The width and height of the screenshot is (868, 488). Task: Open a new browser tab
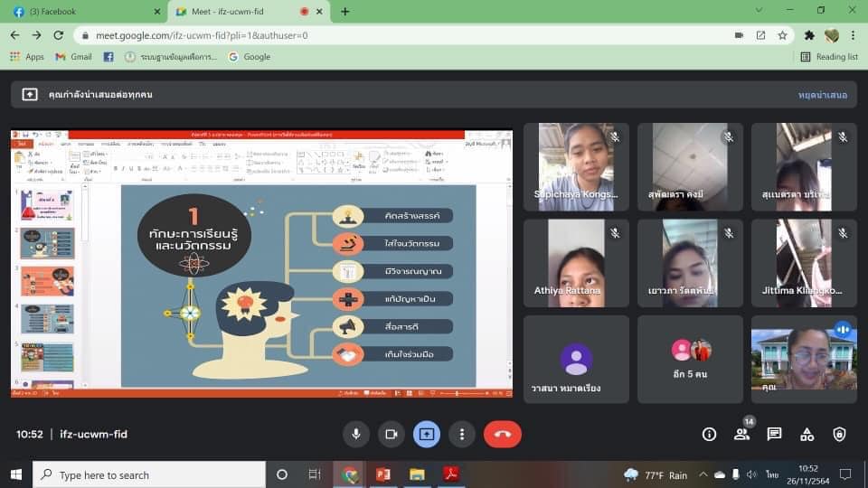click(x=344, y=12)
